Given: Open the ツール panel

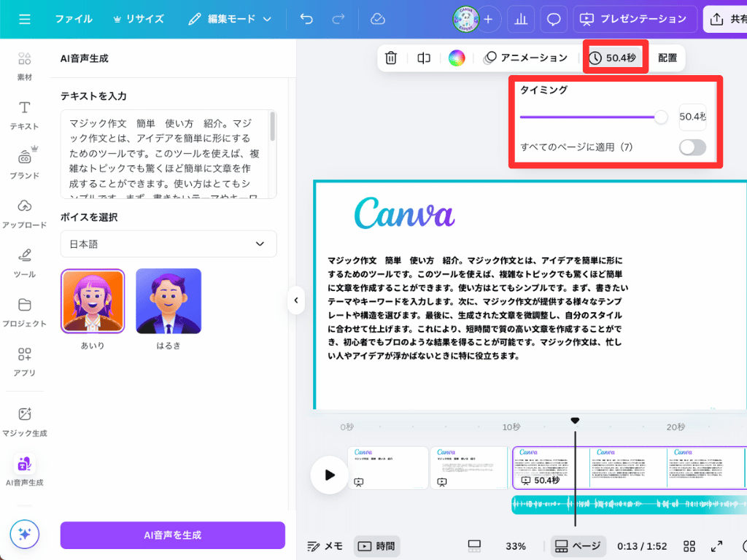Looking at the screenshot, I should (25, 263).
